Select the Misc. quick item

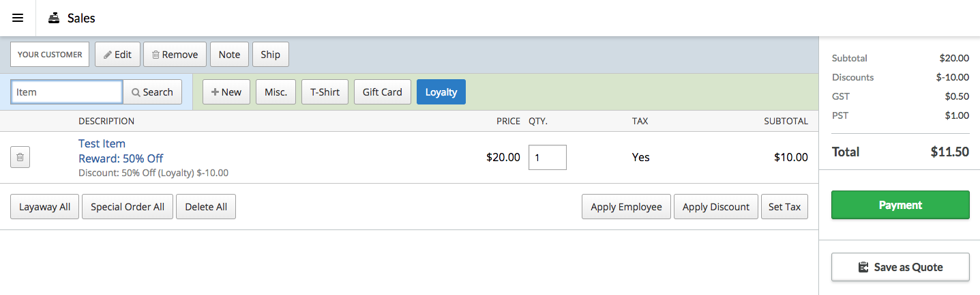click(x=276, y=92)
